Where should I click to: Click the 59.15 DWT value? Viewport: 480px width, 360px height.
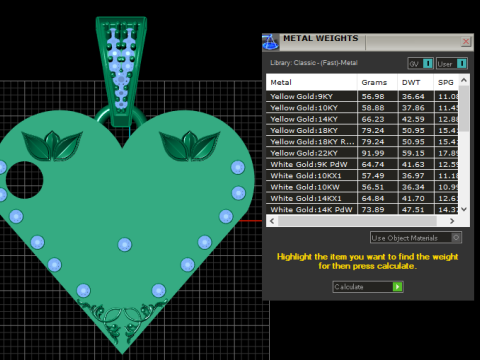413,153
